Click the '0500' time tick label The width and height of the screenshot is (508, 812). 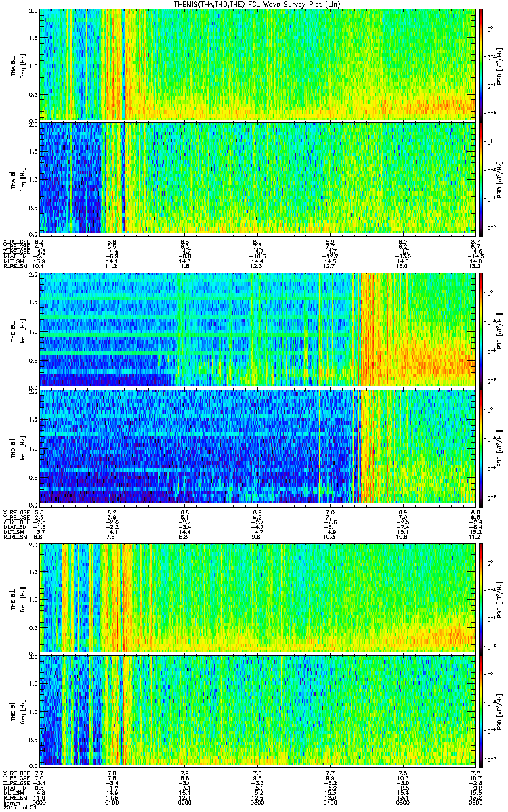pyautogui.click(x=402, y=803)
